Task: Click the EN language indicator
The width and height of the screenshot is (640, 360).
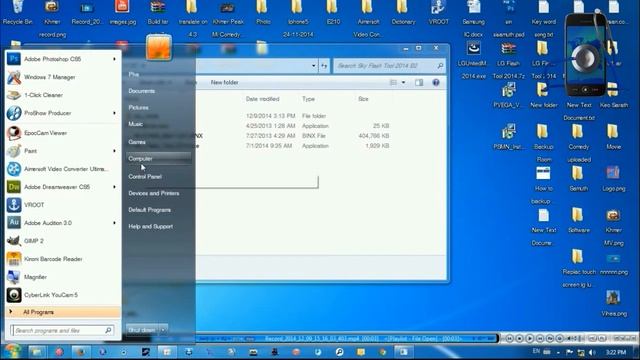Action: (x=536, y=351)
